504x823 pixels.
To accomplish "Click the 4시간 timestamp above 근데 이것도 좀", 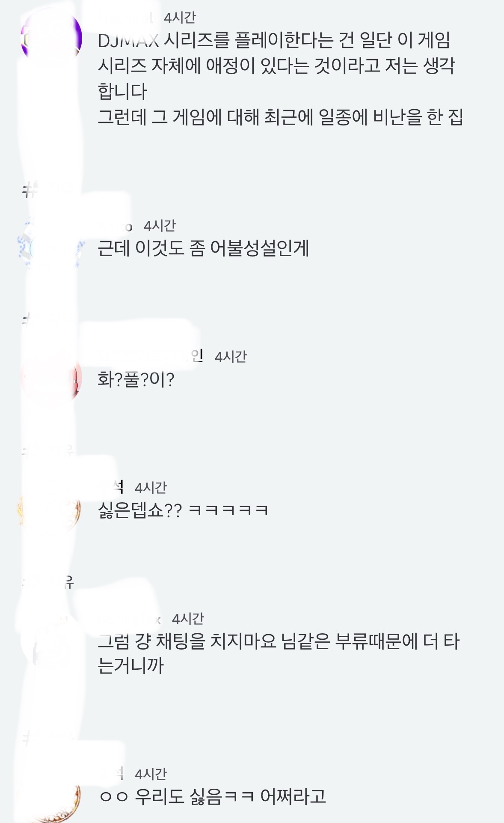I will 160,226.
